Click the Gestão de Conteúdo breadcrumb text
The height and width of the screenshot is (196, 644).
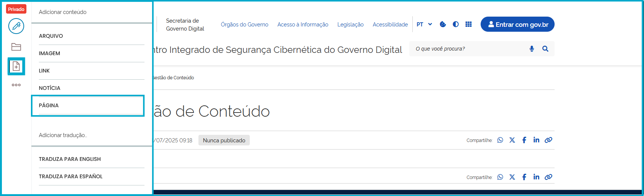pyautogui.click(x=174, y=78)
